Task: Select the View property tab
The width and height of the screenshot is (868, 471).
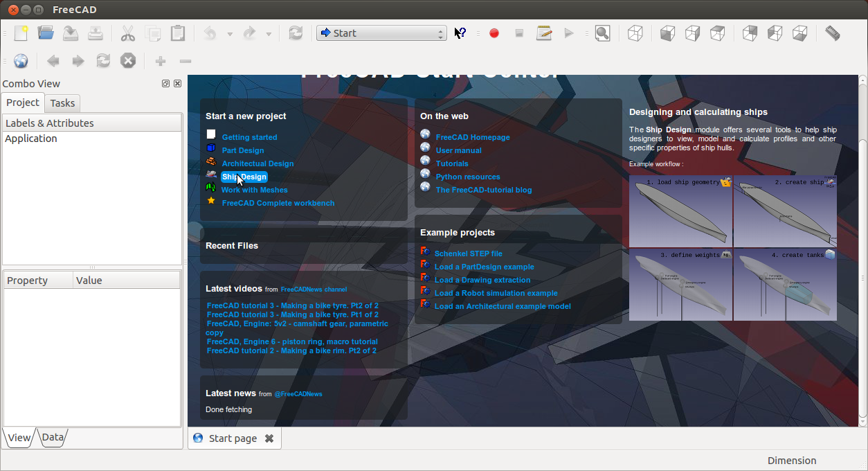Action: coord(19,437)
